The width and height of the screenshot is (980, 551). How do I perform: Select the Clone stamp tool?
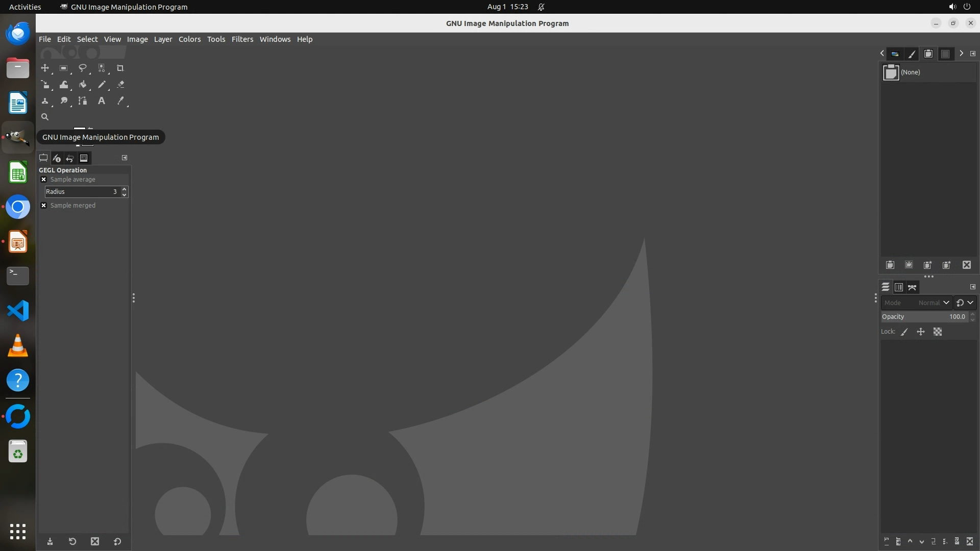click(x=45, y=101)
